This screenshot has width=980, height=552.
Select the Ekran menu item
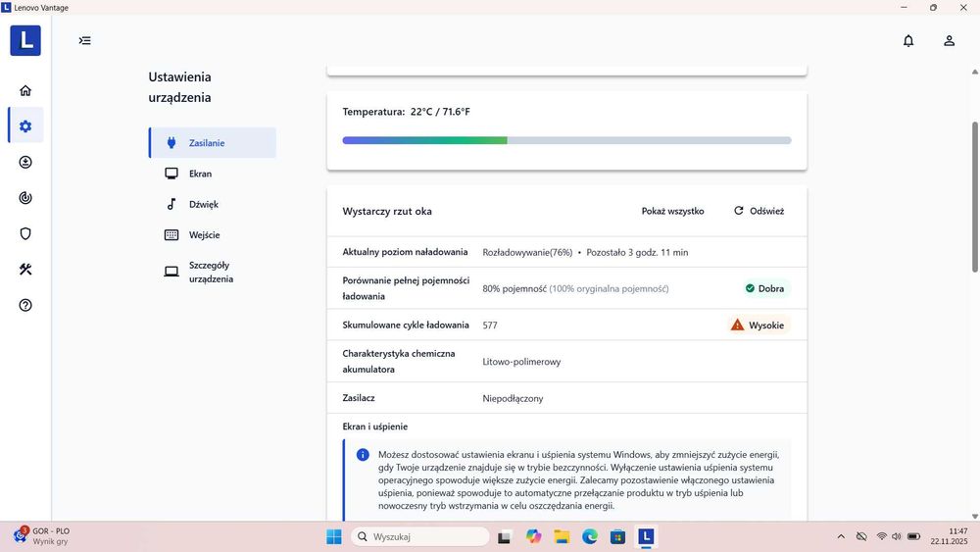coord(213,174)
